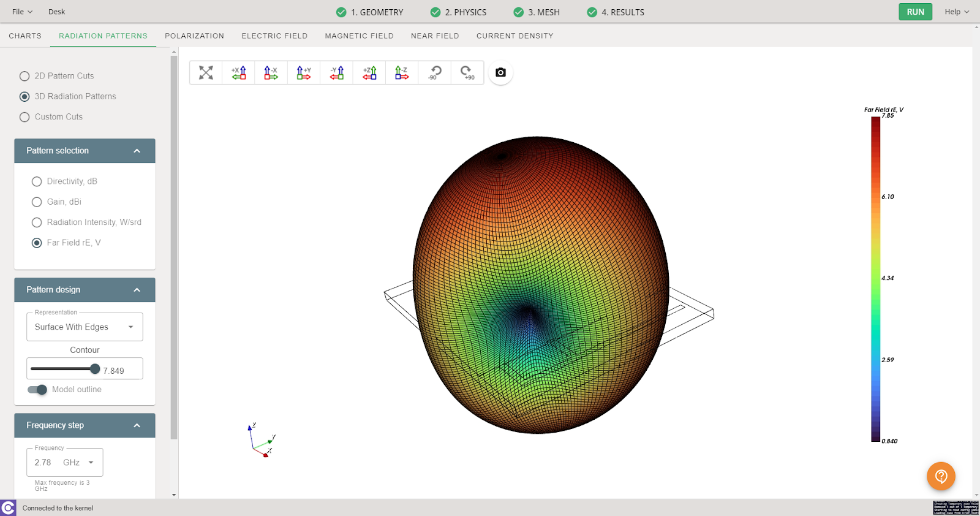The height and width of the screenshot is (516, 980).
Task: Set view along -Z axis
Action: click(x=402, y=73)
